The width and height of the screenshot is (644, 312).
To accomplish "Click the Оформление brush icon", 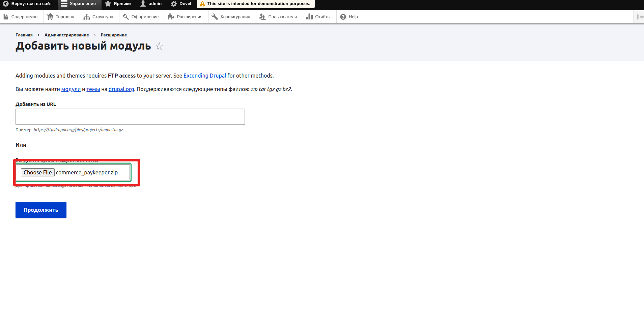I will 126,17.
